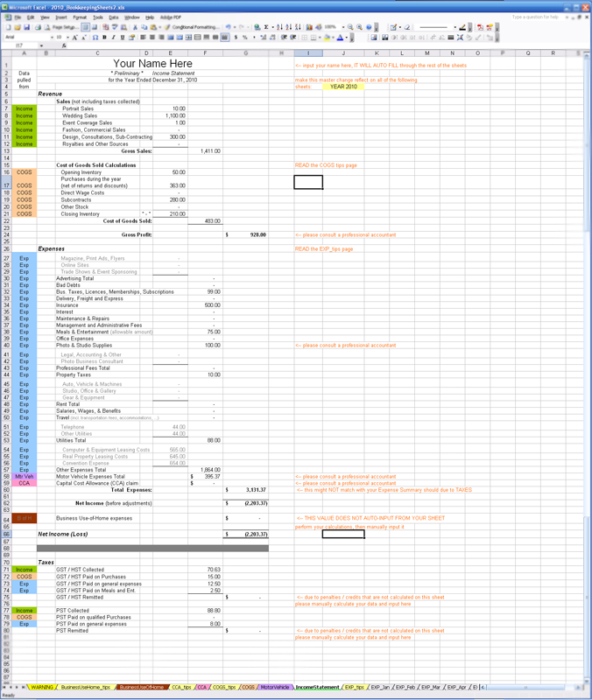Image resolution: width=592 pixels, height=700 pixels.
Task: Expand the Name Box dropdown arrow
Action: (41, 45)
